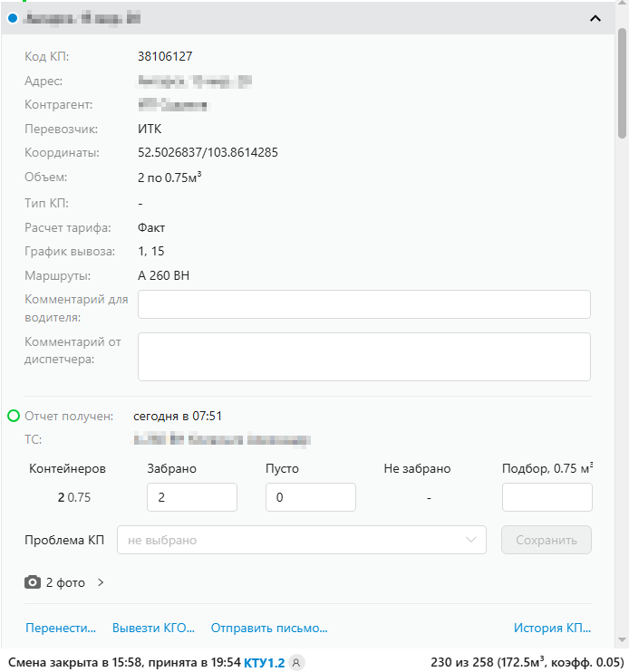Click the Подбор, 0.75 м³ input field
The image size is (629, 672).
pyautogui.click(x=547, y=497)
